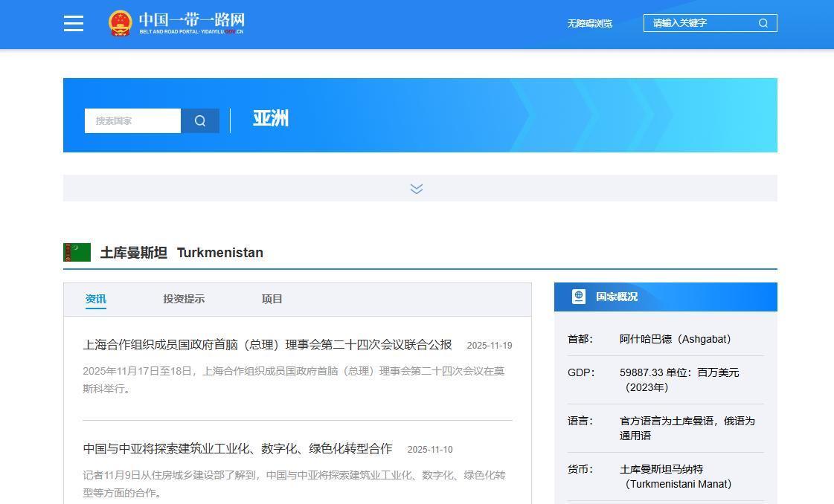
Task: Expand the country list with double chevron
Action: pyautogui.click(x=417, y=189)
